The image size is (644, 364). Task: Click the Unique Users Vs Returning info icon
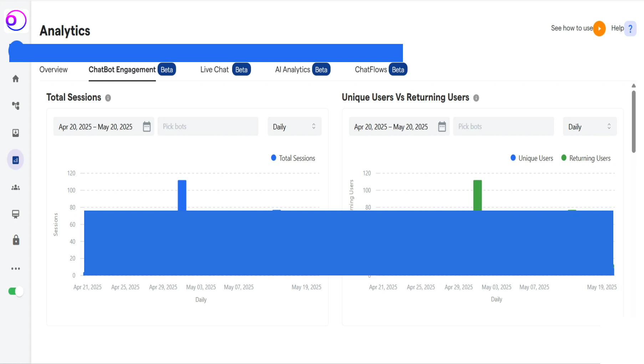tap(476, 98)
